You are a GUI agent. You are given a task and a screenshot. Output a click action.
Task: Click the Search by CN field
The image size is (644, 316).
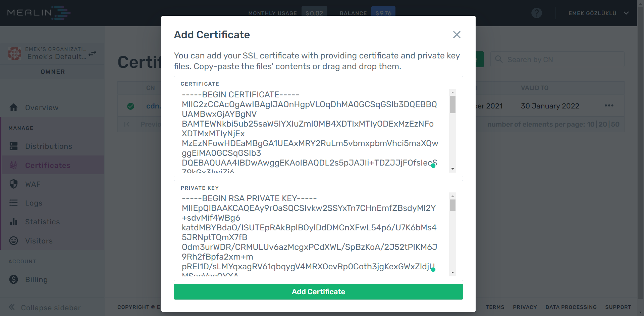[x=557, y=59]
